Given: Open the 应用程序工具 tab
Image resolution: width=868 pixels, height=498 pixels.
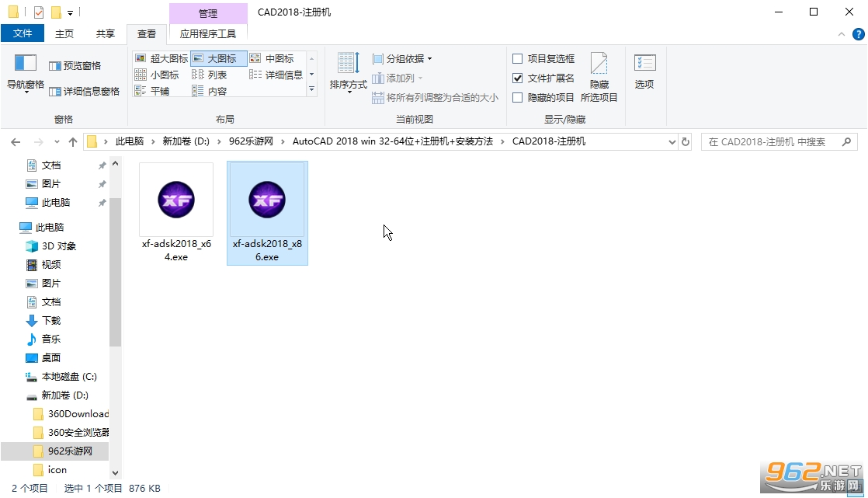Looking at the screenshot, I should (208, 33).
